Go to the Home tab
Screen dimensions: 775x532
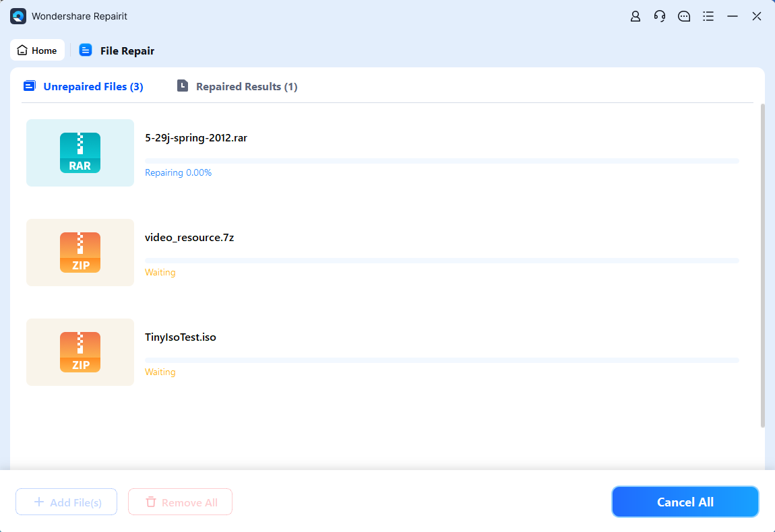click(x=37, y=51)
